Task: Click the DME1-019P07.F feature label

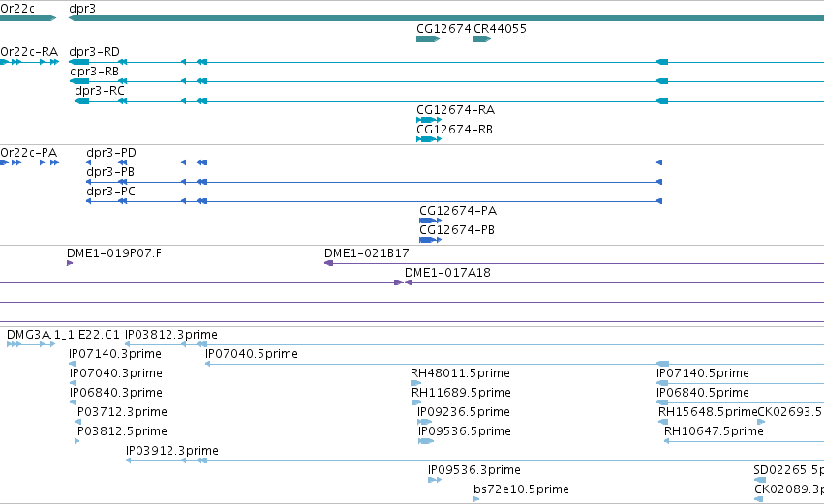Action: 114,253
